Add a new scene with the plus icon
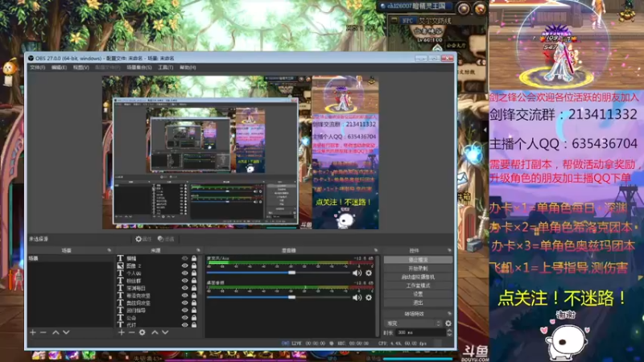Viewport: 644px width, 362px height. 33,332
